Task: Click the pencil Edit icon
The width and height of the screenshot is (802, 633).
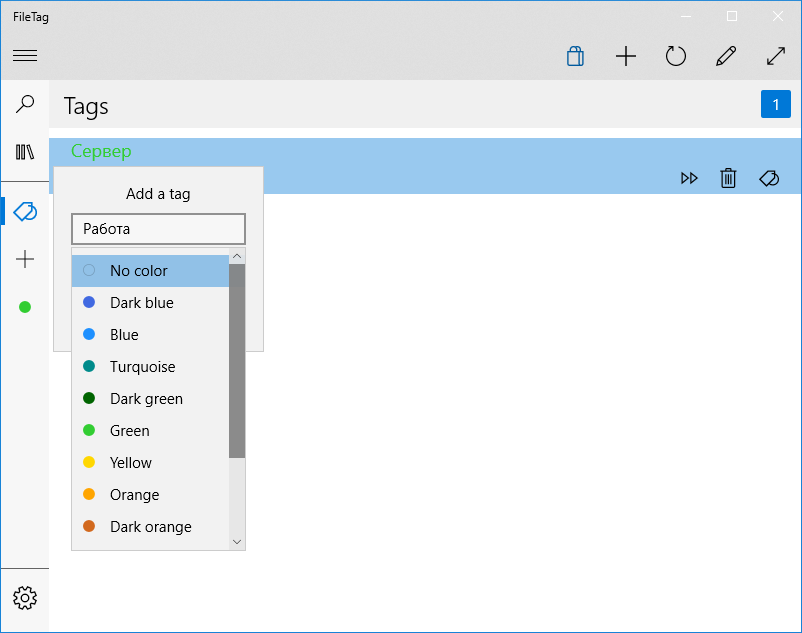Action: pyautogui.click(x=726, y=56)
